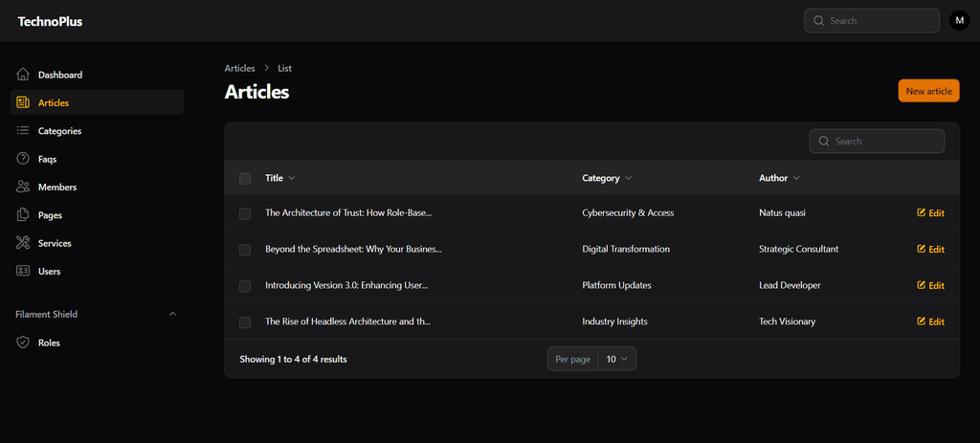This screenshot has height=443, width=980.
Task: Select the Introducing Version 3.0 row checkbox
Action: [245, 285]
